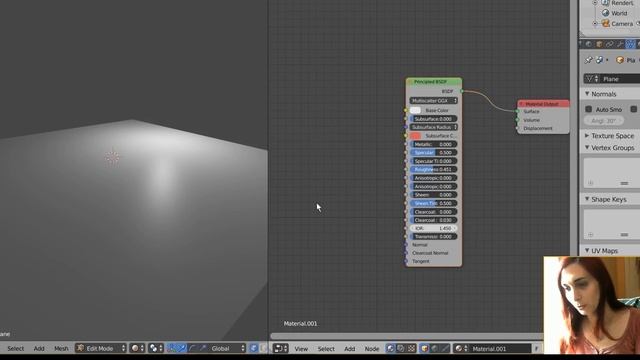640x360 pixels.
Task: Open the Edit Mode selector
Action: pyautogui.click(x=100, y=349)
